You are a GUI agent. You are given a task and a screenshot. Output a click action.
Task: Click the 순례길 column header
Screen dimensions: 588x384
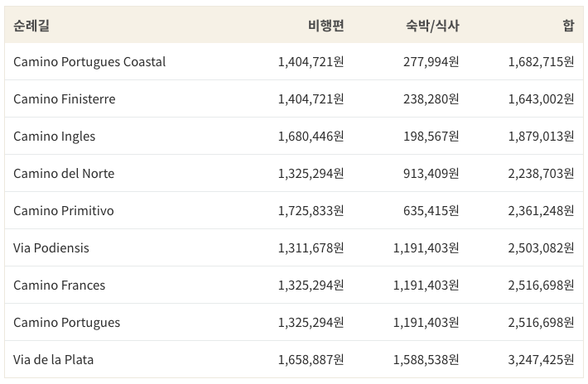[31, 26]
